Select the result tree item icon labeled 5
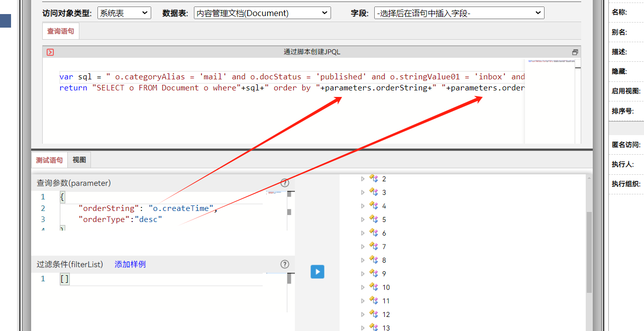Viewport: 644px width, 331px height. click(374, 219)
